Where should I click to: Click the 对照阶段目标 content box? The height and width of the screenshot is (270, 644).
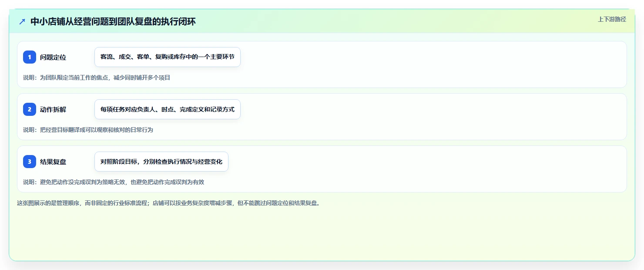pos(161,162)
